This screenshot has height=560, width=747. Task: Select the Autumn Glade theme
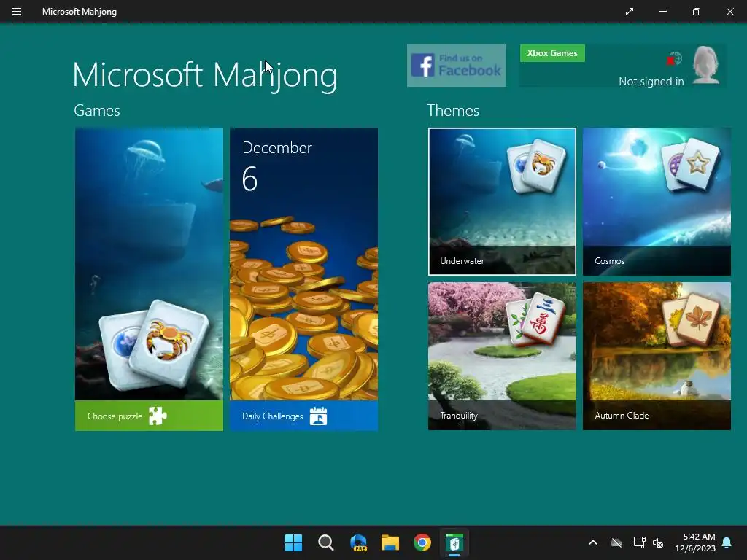click(x=657, y=356)
